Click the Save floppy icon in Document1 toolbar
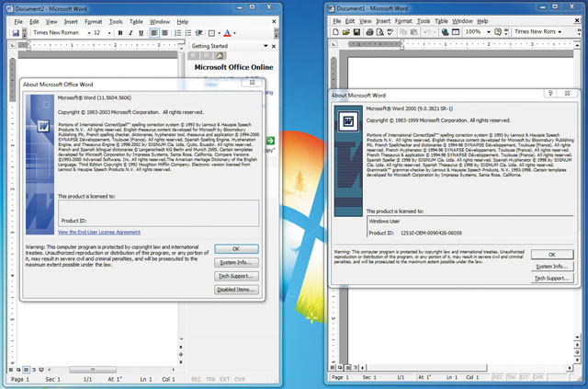588x389 pixels. coord(356,32)
